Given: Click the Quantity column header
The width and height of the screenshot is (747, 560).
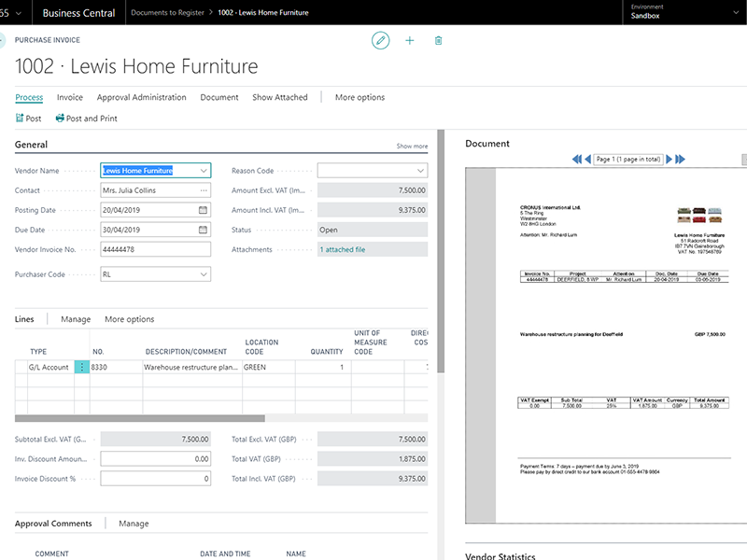Looking at the screenshot, I should [327, 352].
